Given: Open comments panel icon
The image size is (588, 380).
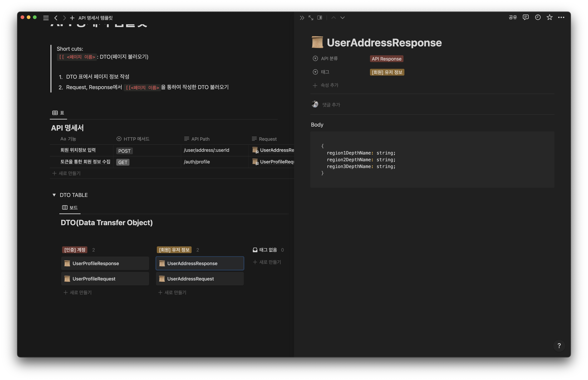Looking at the screenshot, I should click(526, 17).
